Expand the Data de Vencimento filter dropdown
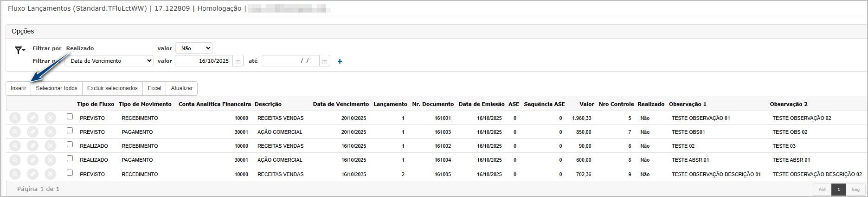Screen dimensions: 868x197 point(109,61)
